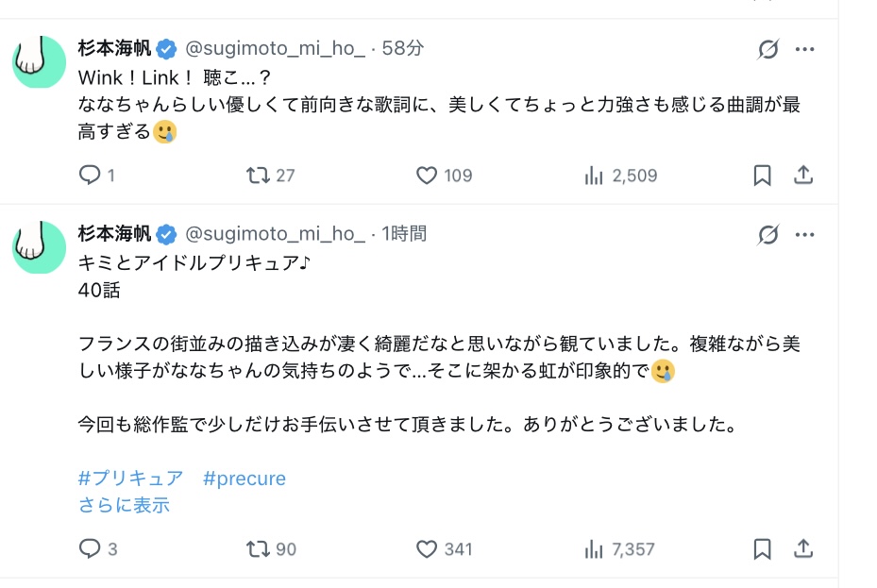View analytics showing 7,357 views
This screenshot has height=588, width=877.
click(595, 548)
